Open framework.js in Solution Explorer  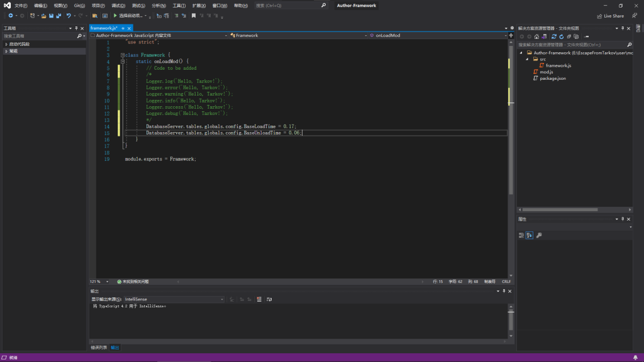(558, 65)
